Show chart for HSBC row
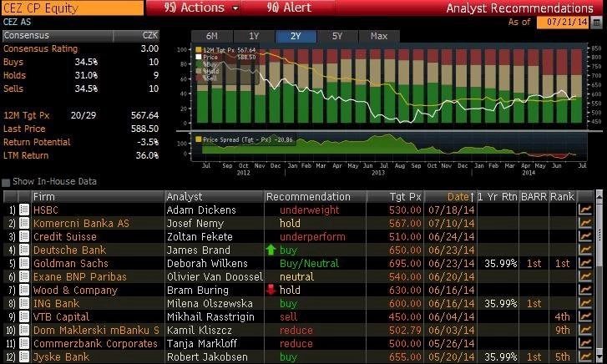This screenshot has width=607, height=364. pyautogui.click(x=585, y=210)
